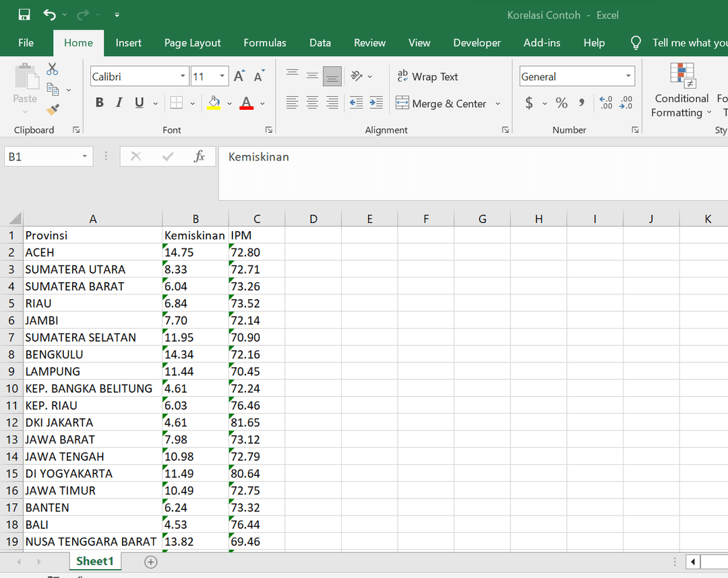Screen dimensions: 728x578
Task: Open Fill Color palette dropdown arrow
Action: click(229, 103)
